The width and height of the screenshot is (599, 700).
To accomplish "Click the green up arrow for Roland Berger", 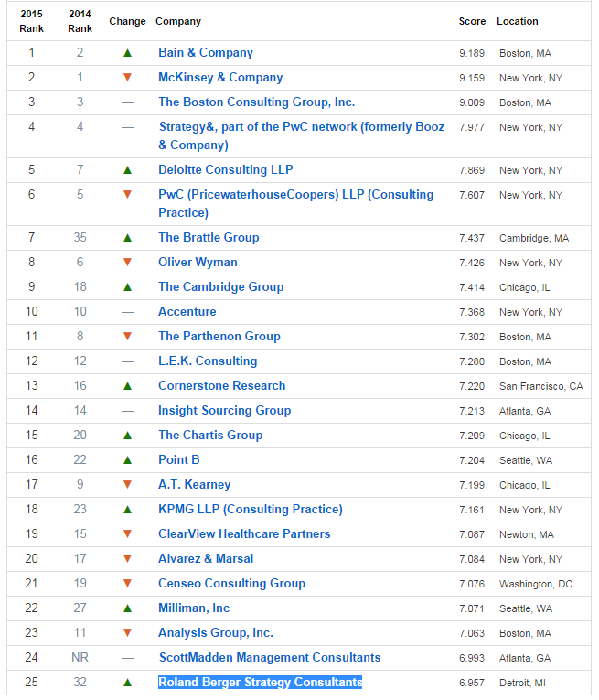I will pos(127,682).
